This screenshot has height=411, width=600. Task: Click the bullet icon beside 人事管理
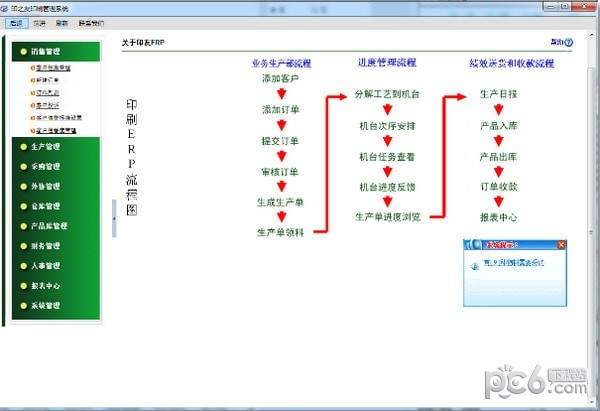[21, 266]
